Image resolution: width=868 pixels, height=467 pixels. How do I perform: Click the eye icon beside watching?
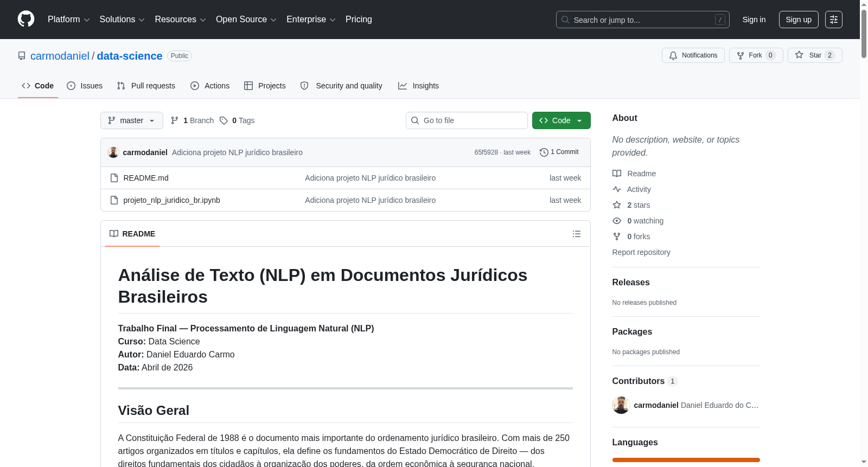tap(617, 221)
